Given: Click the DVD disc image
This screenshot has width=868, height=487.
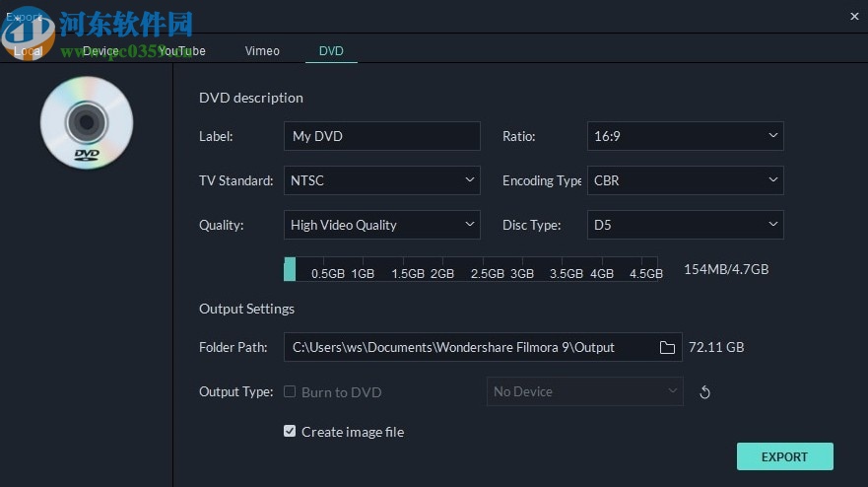Looking at the screenshot, I should click(x=87, y=122).
